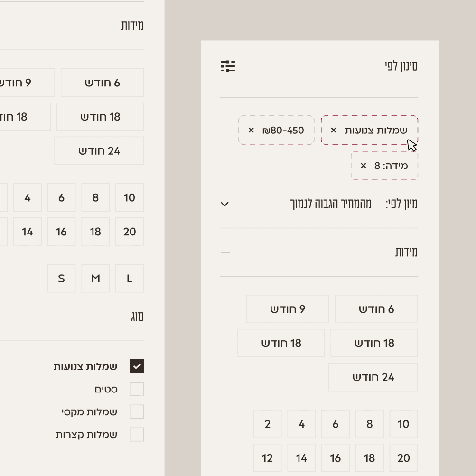Image resolution: width=476 pixels, height=476 pixels.
Task: Remove the "מידה: 8" size filter
Action: (x=363, y=166)
